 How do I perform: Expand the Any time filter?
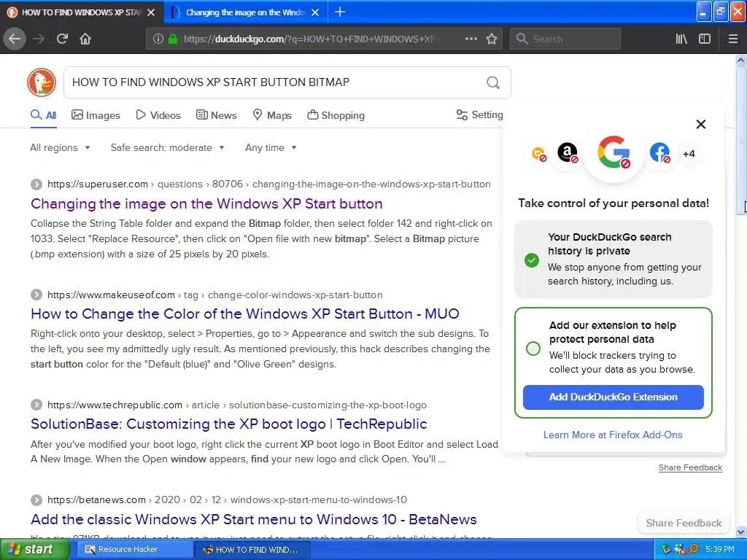pyautogui.click(x=271, y=147)
